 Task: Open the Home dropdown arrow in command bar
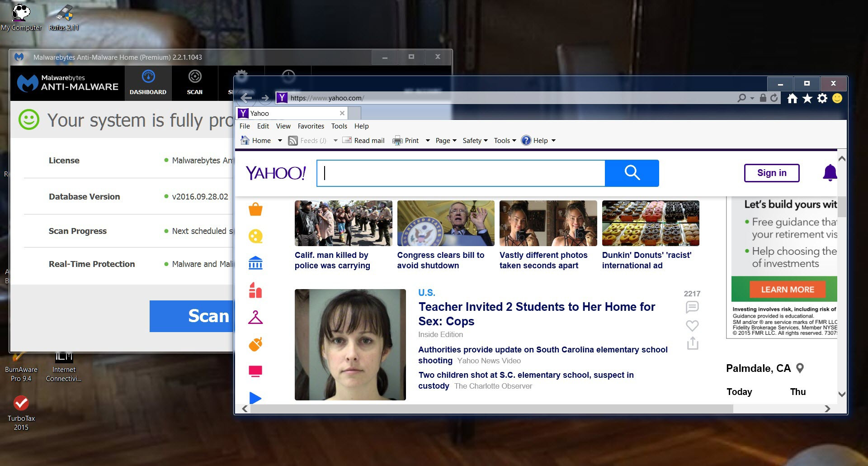tap(280, 141)
